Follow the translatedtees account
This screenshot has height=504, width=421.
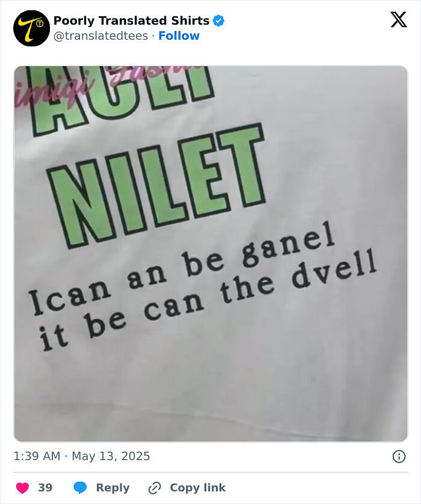pyautogui.click(x=179, y=36)
